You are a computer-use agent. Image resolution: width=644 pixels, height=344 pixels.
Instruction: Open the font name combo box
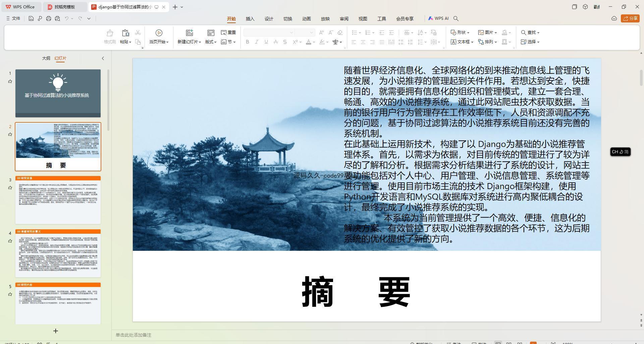point(269,33)
